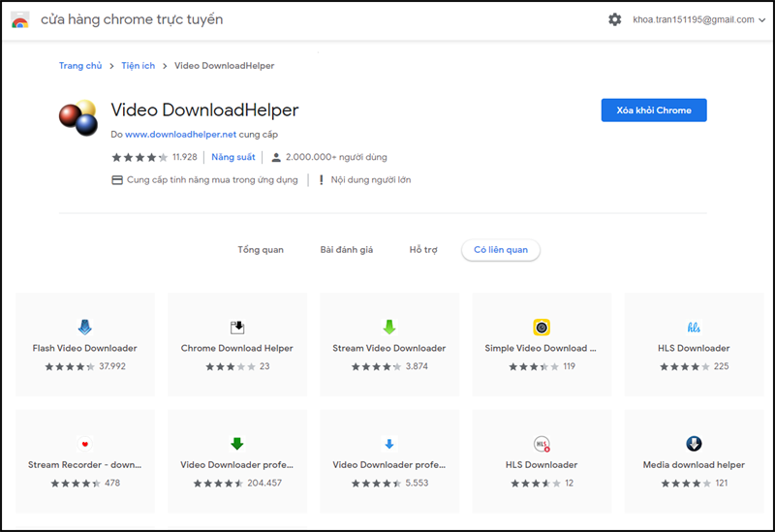Screen dimensions: 775x532
Task: Open Video Downloader profe... title with 5.553 ratings
Action: point(389,465)
